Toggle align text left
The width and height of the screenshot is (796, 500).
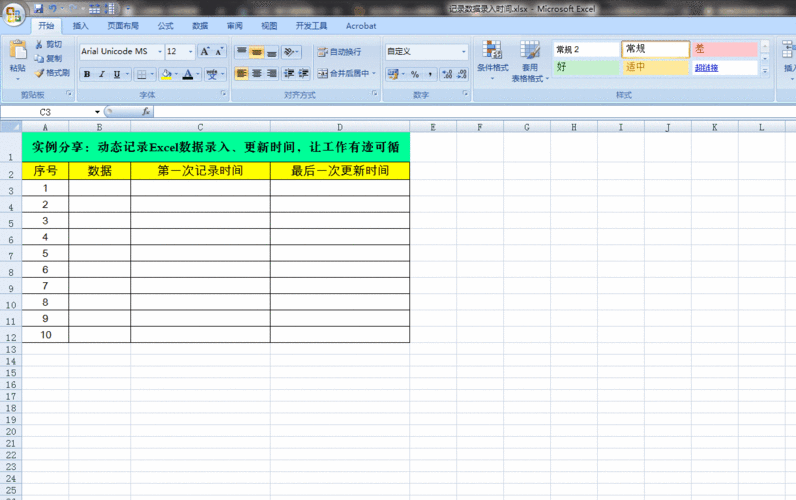242,74
